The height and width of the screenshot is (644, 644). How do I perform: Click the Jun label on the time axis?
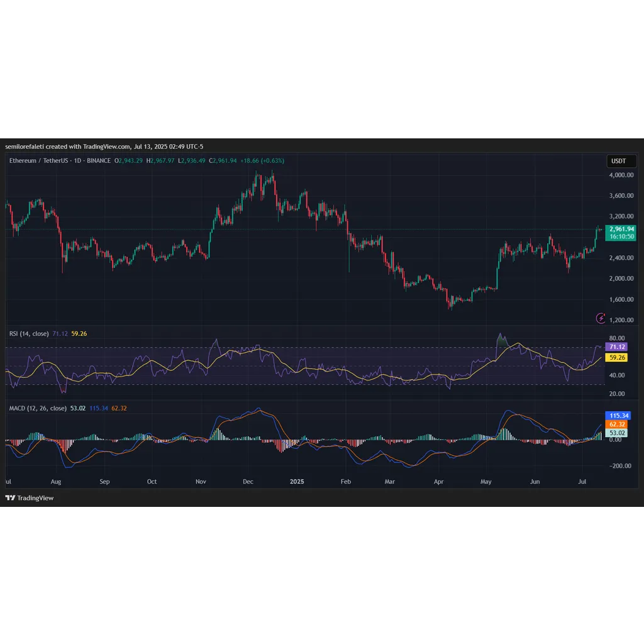point(535,481)
